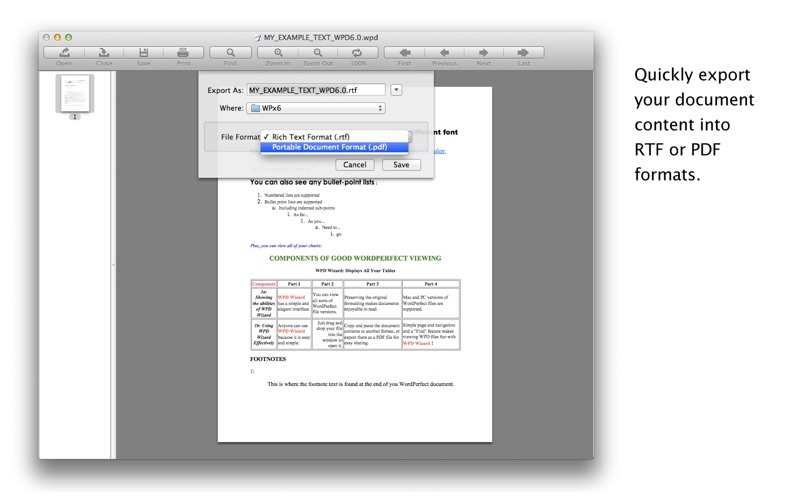Select Rich Text Format (.rtf) option
This screenshot has width=800, height=500.
[x=334, y=137]
